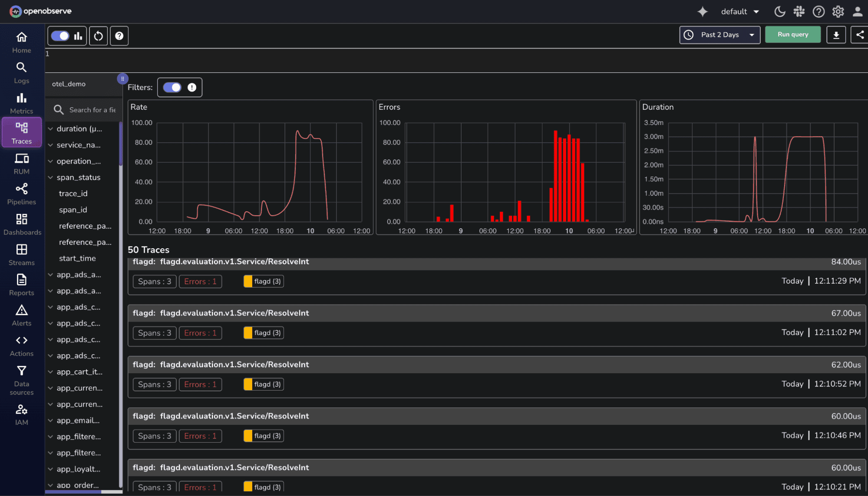Click the download results icon
868x496 pixels.
[836, 35]
